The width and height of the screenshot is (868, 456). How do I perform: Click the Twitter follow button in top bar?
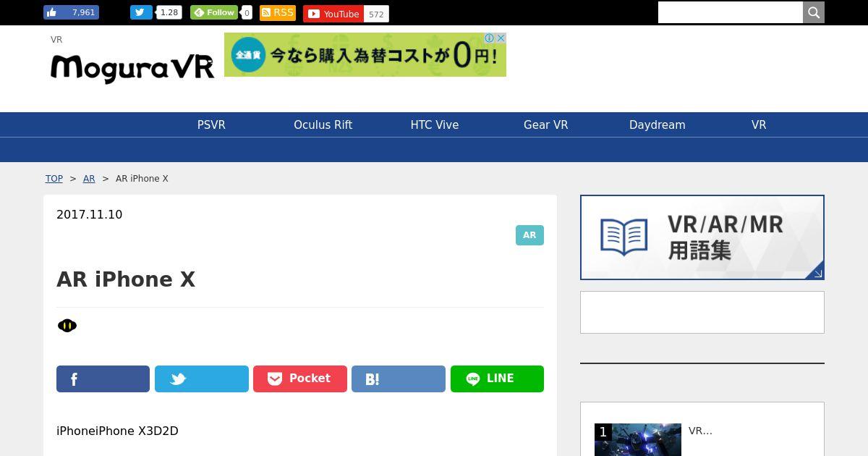click(141, 12)
